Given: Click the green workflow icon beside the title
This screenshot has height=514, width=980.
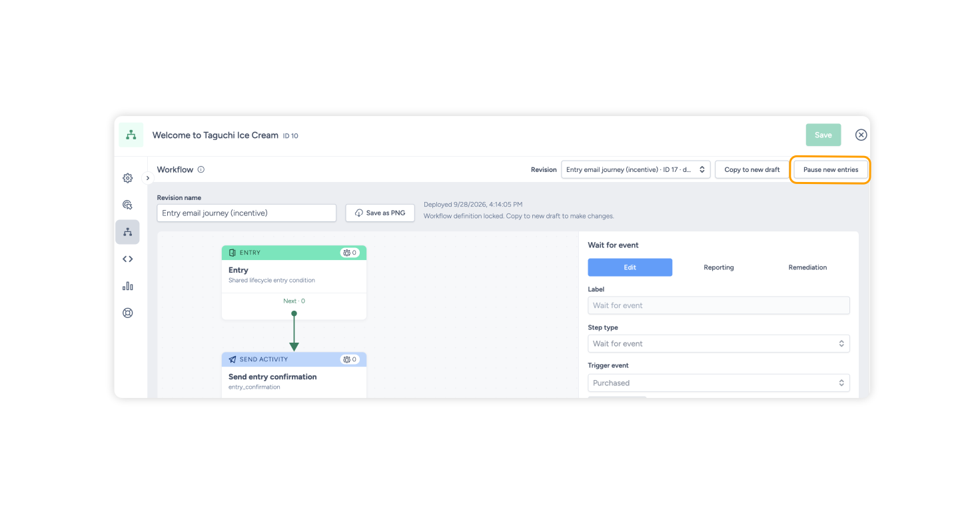Looking at the screenshot, I should (131, 135).
